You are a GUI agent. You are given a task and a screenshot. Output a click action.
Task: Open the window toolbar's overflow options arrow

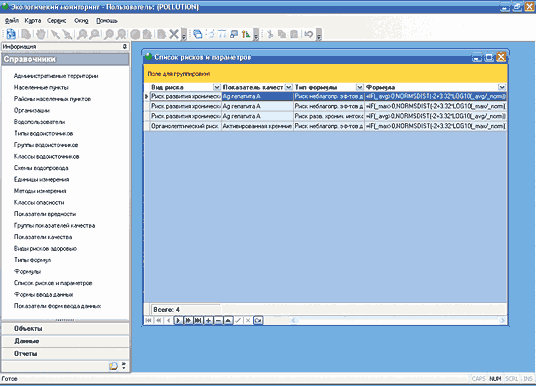255,35
